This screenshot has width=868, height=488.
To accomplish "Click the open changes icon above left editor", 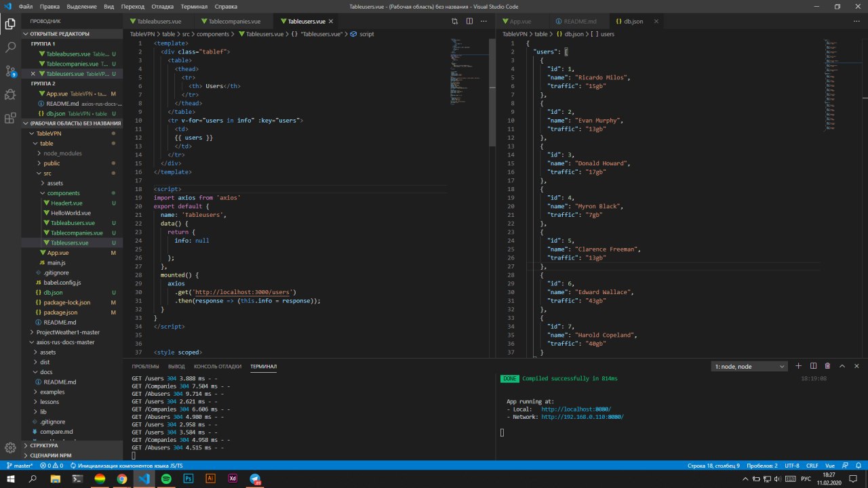I will (x=454, y=22).
